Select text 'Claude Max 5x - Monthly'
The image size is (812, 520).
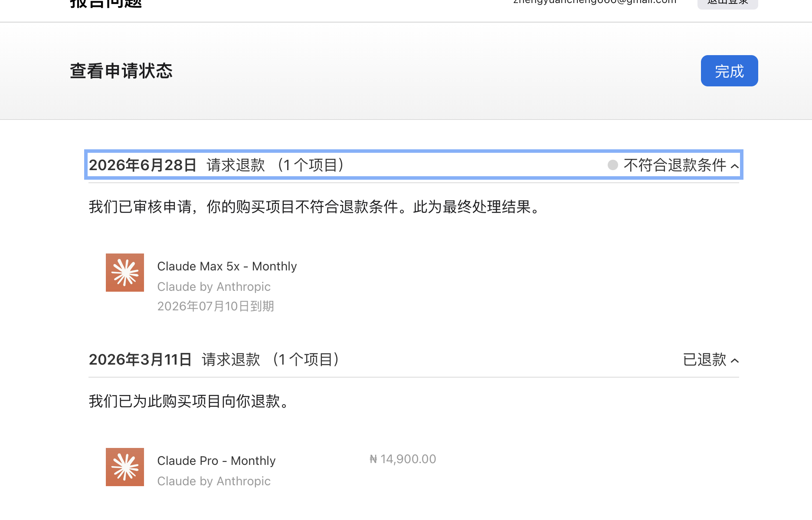pyautogui.click(x=227, y=266)
